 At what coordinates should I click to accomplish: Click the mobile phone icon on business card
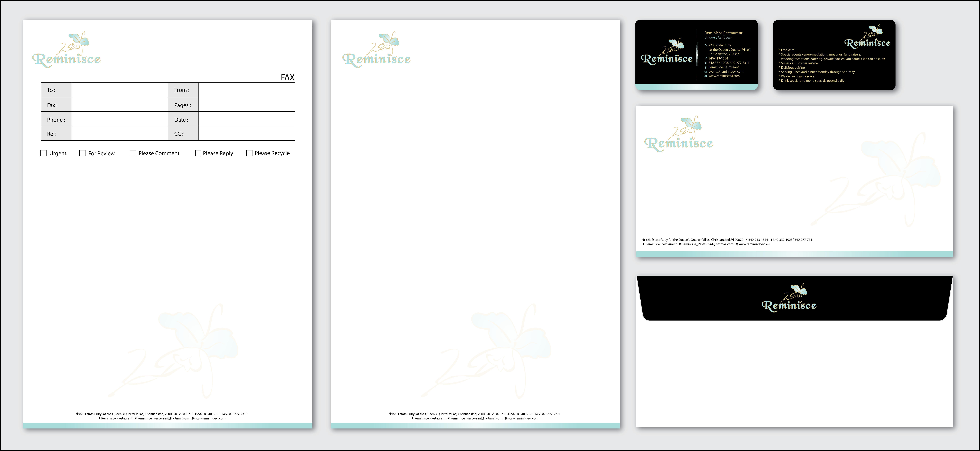(706, 63)
